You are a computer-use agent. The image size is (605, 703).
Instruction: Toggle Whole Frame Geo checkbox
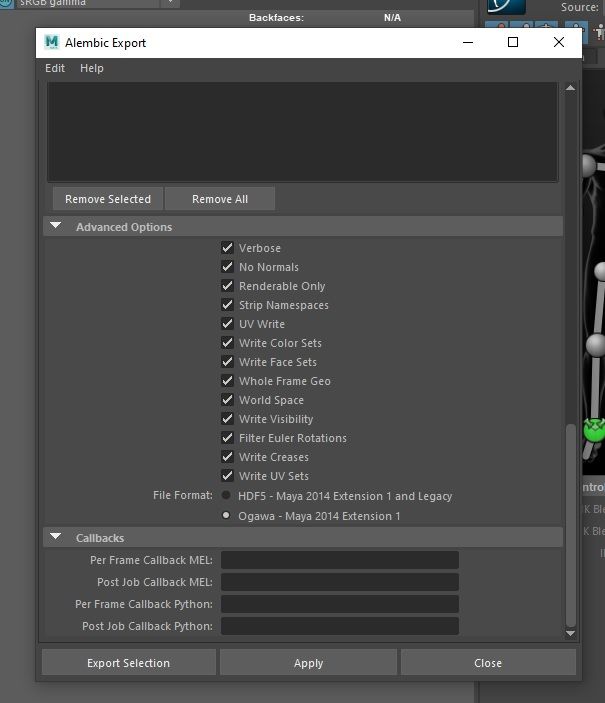[227, 381]
